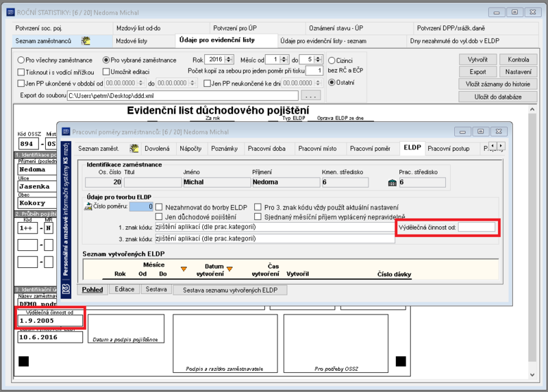
Task: Check Pro 3. znak kódu vždy použít aktuální nastavení
Action: 258,207
